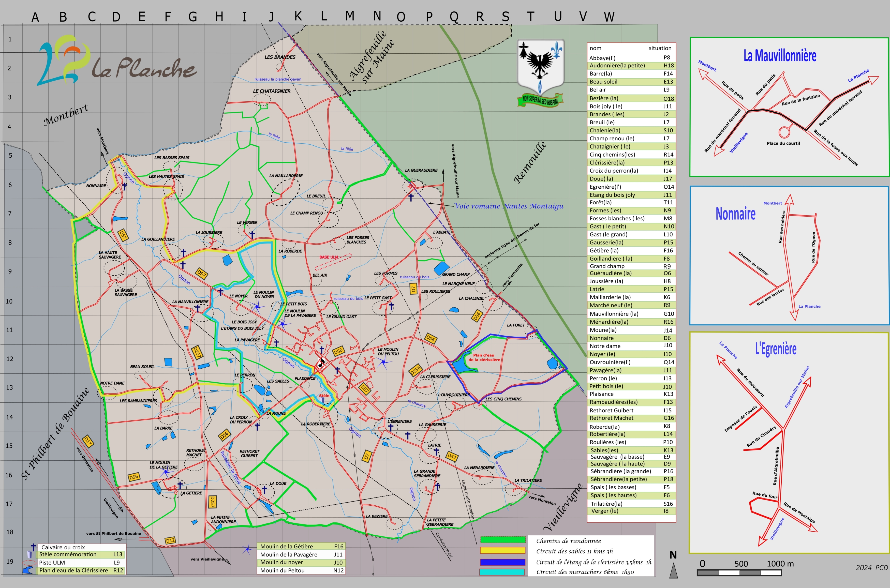Click the calvaire cross icon in legend
890x588 pixels.
click(33, 547)
